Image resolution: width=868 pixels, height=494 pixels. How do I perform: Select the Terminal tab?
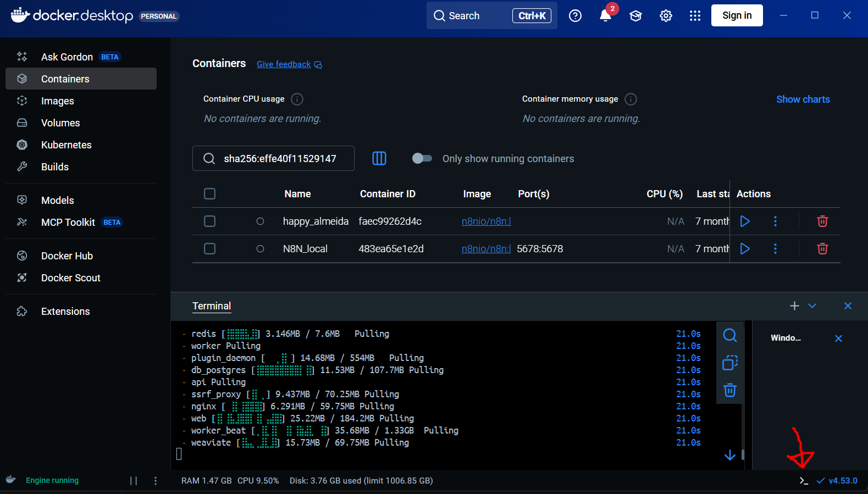point(212,306)
